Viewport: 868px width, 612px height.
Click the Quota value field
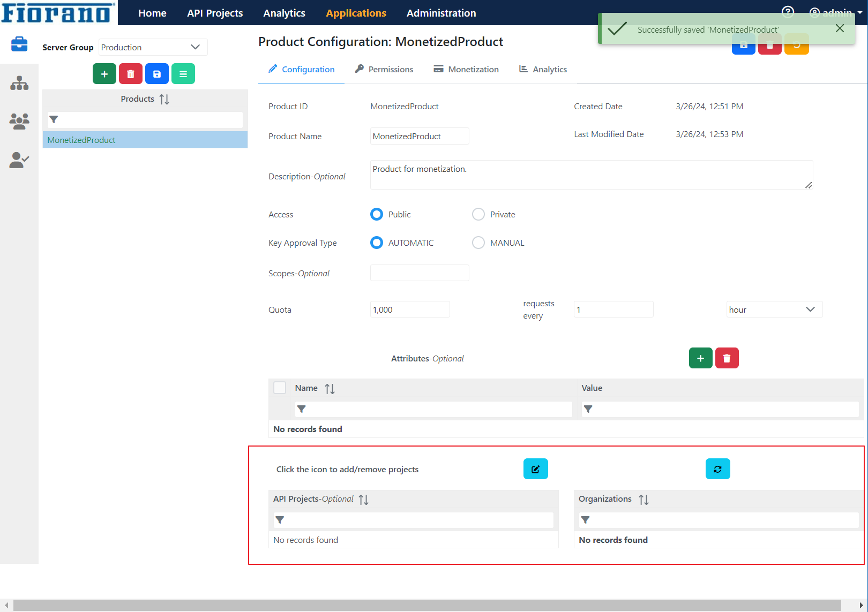point(410,309)
